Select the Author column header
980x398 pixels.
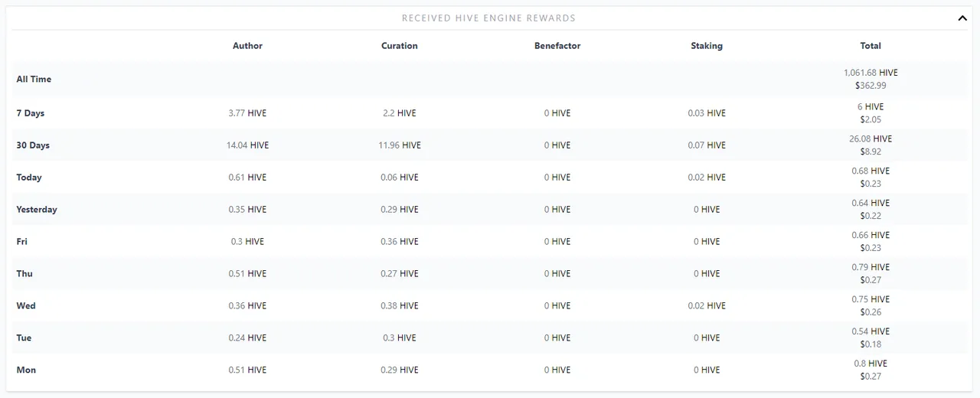pyautogui.click(x=247, y=46)
